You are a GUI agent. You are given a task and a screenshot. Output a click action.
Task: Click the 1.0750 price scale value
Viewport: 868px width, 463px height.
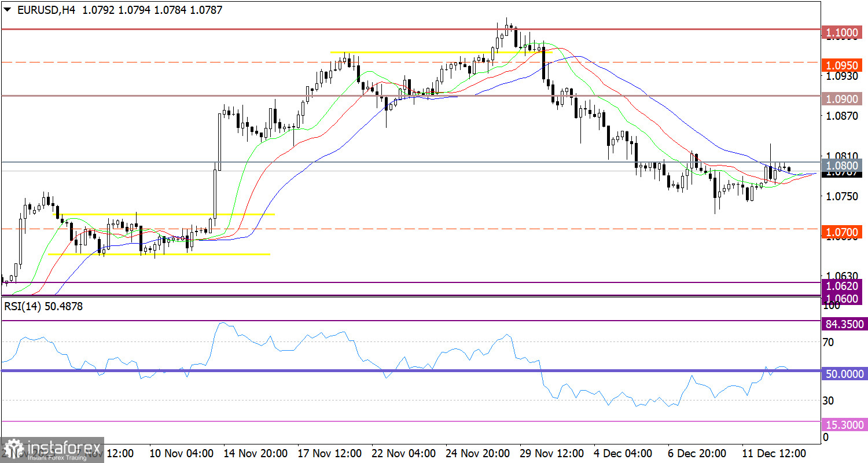coord(841,196)
